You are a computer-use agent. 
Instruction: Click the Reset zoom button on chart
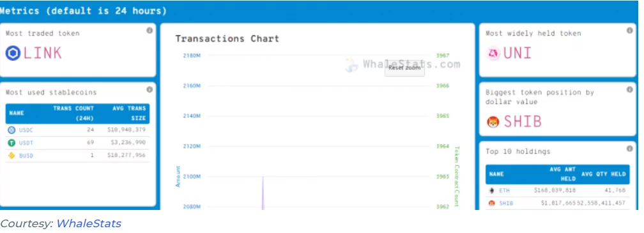coord(404,68)
